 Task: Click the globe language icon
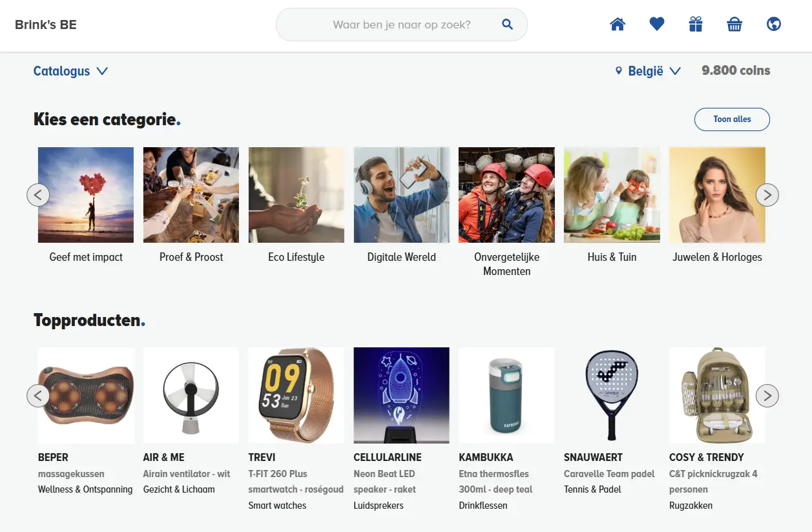(x=773, y=25)
